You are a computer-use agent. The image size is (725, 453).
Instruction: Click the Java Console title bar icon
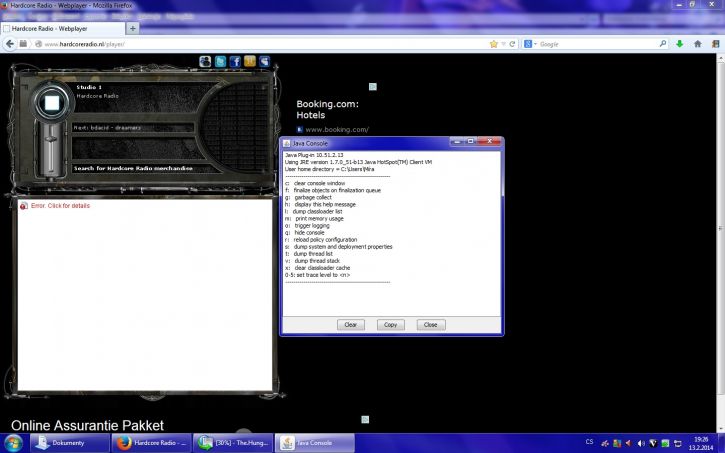pos(287,143)
